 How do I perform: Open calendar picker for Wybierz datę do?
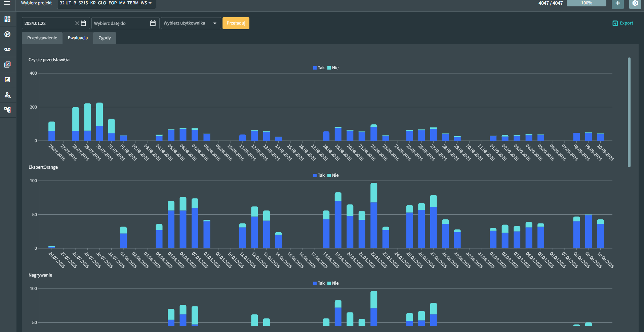153,23
